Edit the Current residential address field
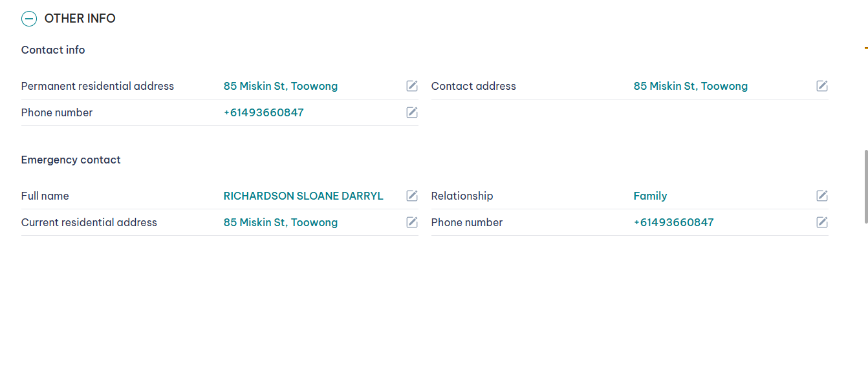Screen dimensions: 868x367 (x=412, y=222)
